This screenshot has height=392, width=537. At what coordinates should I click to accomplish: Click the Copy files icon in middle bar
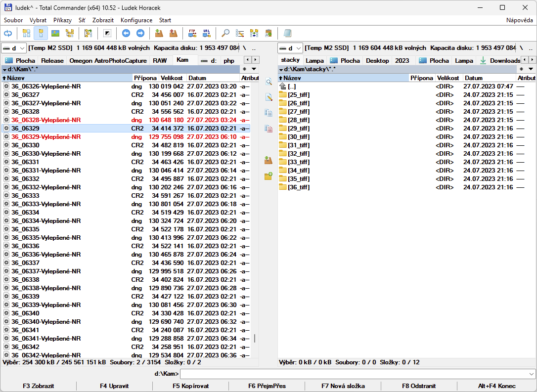coord(268,113)
